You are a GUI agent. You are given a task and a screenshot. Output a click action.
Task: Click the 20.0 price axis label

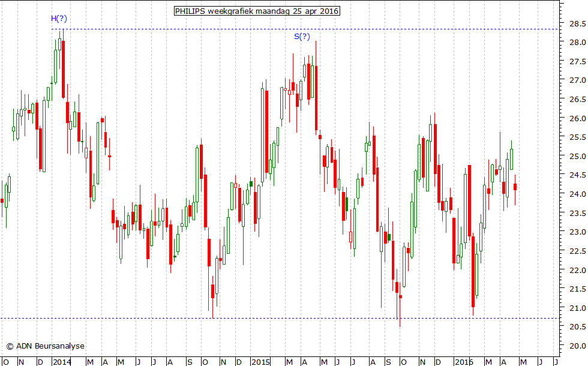577,346
